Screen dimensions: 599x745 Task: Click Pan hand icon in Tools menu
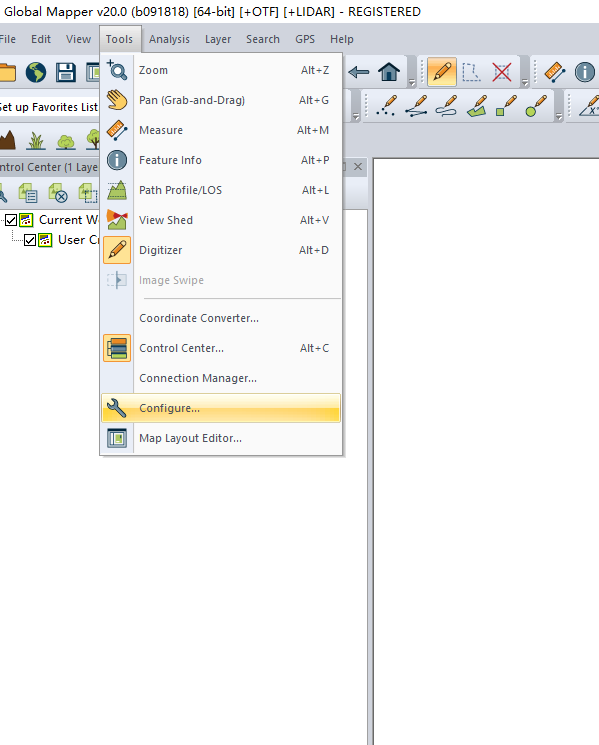pos(117,100)
